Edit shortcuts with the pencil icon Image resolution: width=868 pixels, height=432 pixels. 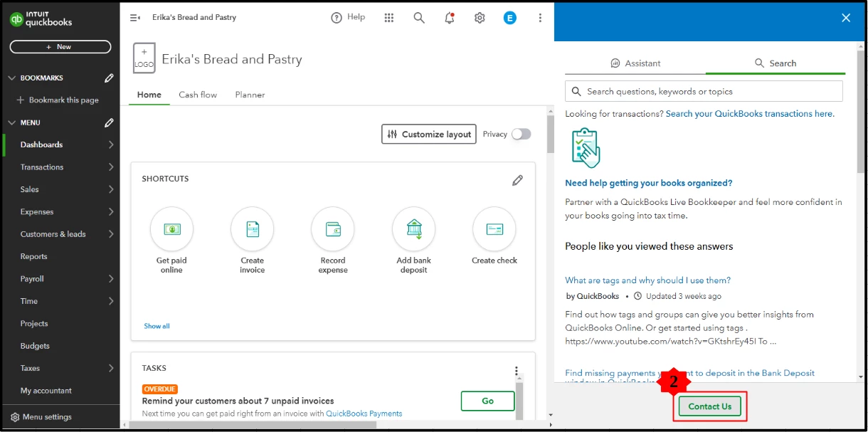tap(517, 180)
